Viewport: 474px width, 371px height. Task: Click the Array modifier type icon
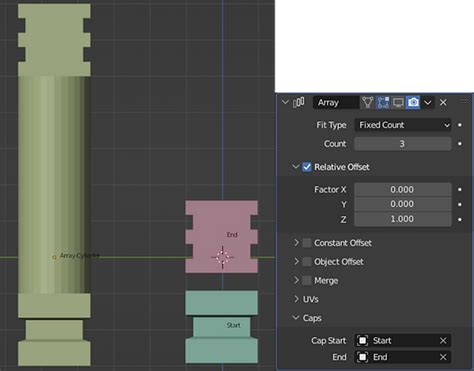(299, 102)
